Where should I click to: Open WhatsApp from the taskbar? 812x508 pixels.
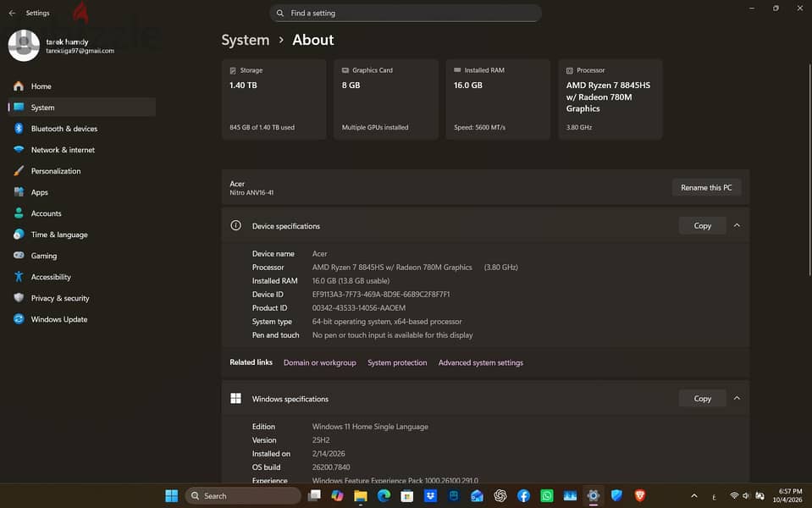click(547, 495)
